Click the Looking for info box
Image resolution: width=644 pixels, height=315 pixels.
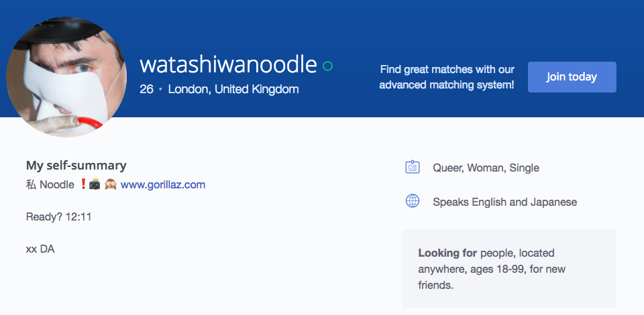tap(509, 269)
